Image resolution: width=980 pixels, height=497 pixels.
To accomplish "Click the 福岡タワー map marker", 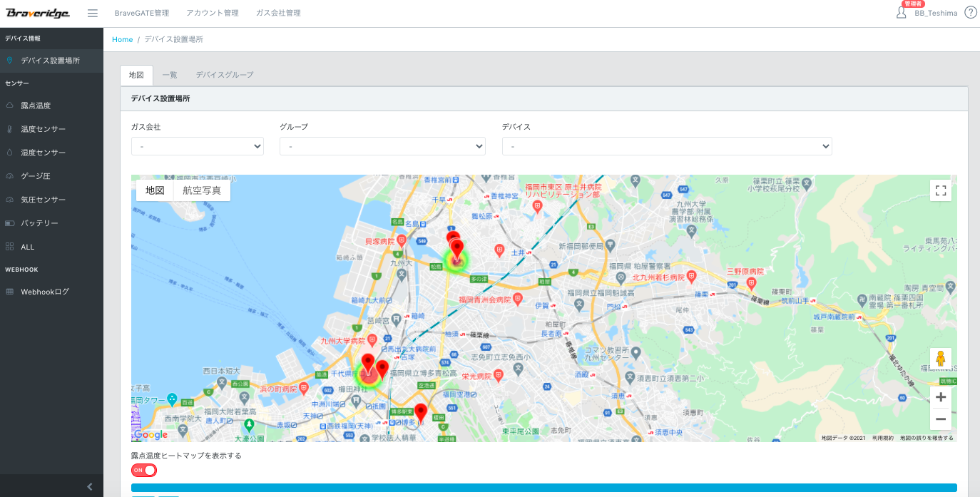I will click(x=172, y=399).
